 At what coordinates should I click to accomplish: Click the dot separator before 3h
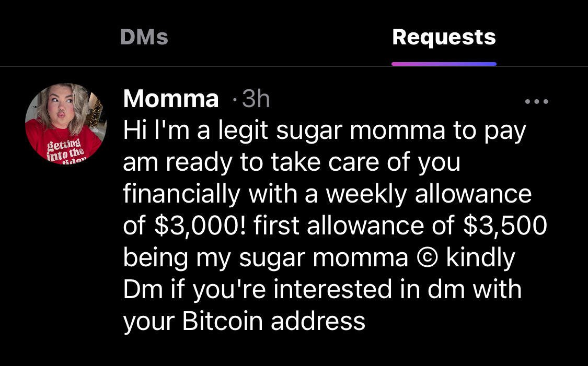tap(235, 100)
